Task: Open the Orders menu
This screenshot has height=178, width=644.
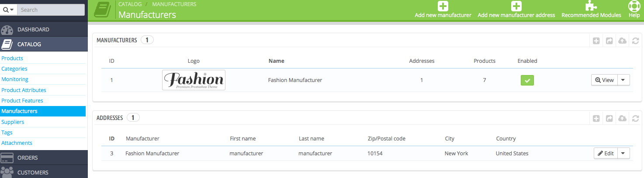Action: 28,157
